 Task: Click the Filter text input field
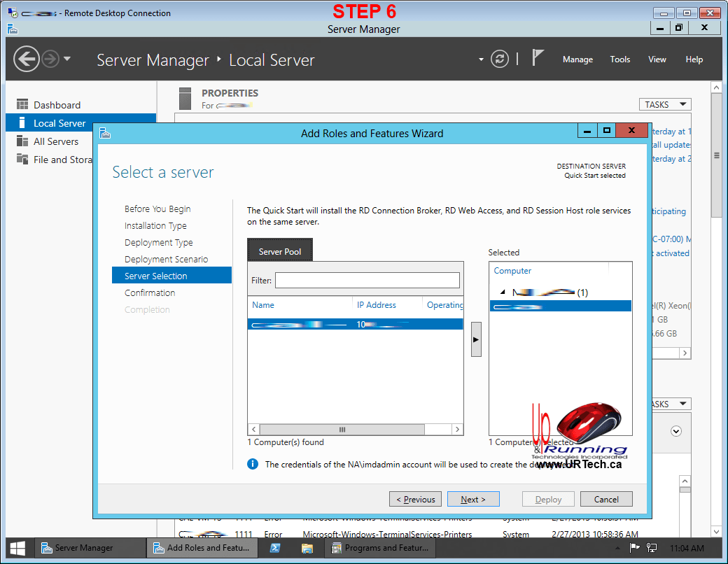click(x=367, y=280)
